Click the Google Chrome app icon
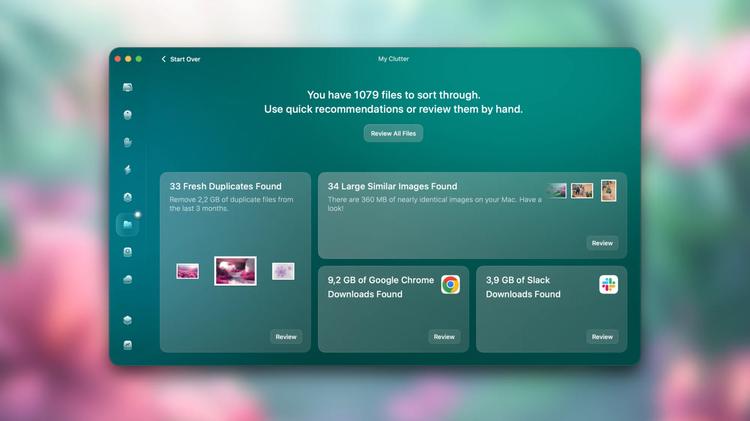Screen dimensions: 750x421 pyautogui.click(x=450, y=285)
